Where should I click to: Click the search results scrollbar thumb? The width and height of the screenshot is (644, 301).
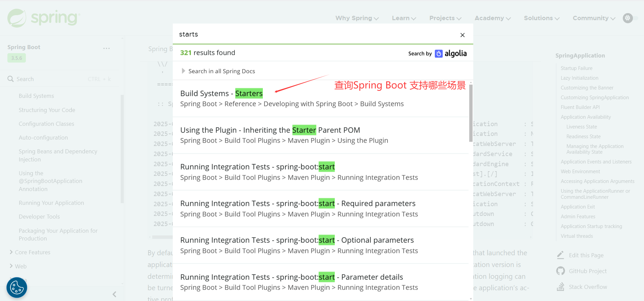tap(471, 113)
